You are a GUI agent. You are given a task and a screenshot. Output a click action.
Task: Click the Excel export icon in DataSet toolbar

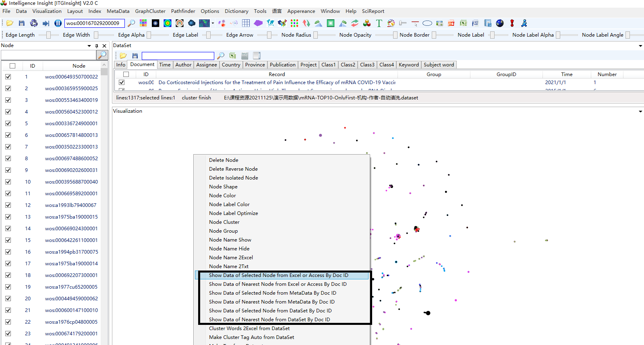232,56
